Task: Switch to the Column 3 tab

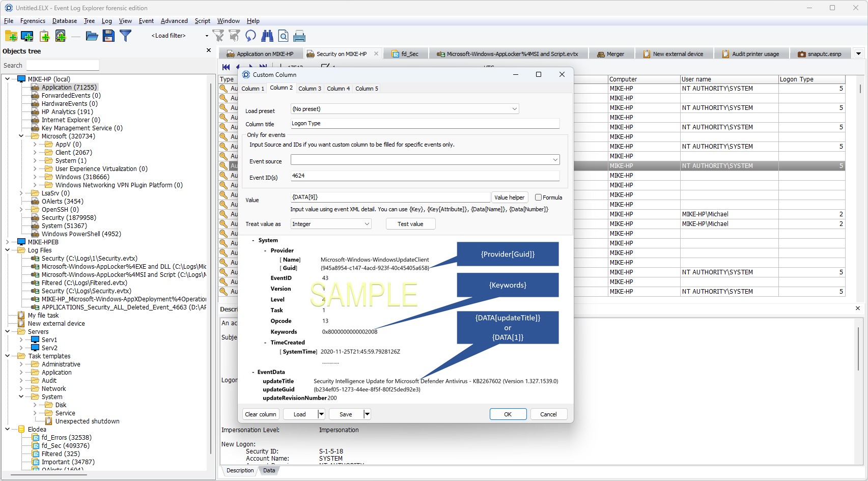Action: 310,89
